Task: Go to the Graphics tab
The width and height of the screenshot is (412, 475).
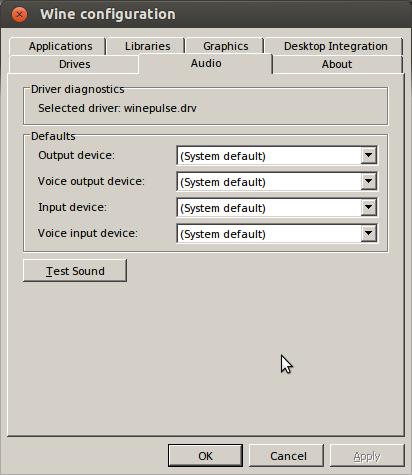Action: pyautogui.click(x=225, y=46)
